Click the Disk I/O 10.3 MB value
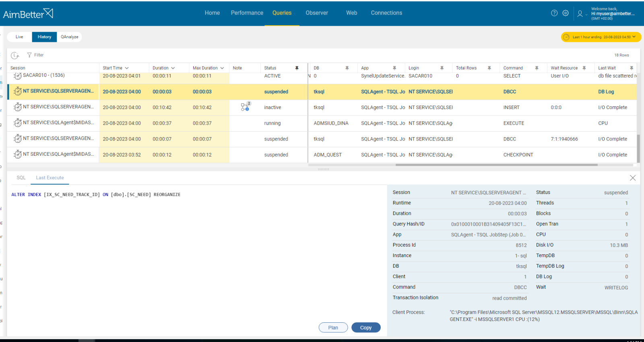The height and width of the screenshot is (342, 644). [x=619, y=245]
